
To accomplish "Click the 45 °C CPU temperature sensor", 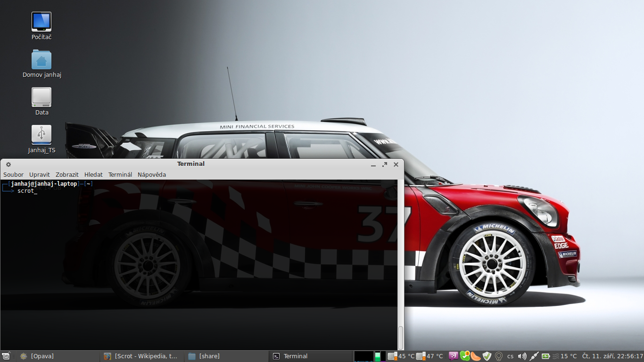I will pos(401,356).
